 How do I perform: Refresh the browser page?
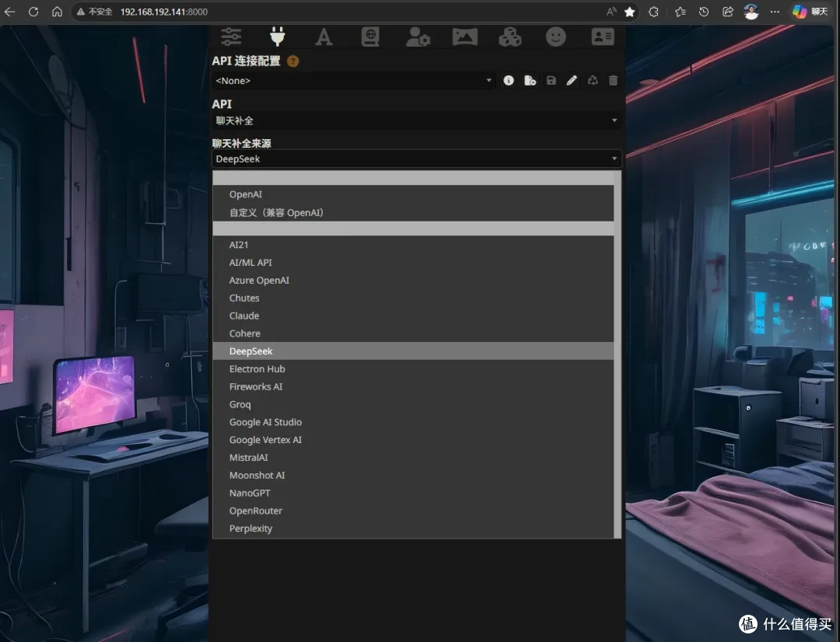[x=33, y=11]
